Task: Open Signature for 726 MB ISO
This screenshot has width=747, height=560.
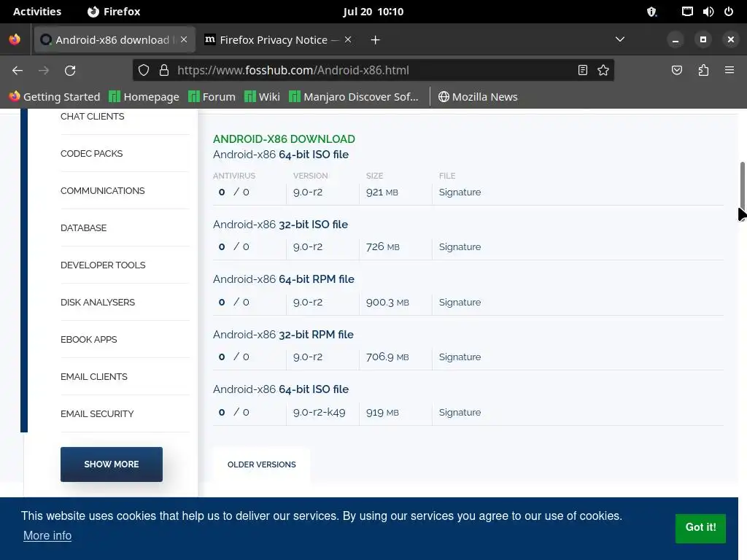Action: point(460,247)
